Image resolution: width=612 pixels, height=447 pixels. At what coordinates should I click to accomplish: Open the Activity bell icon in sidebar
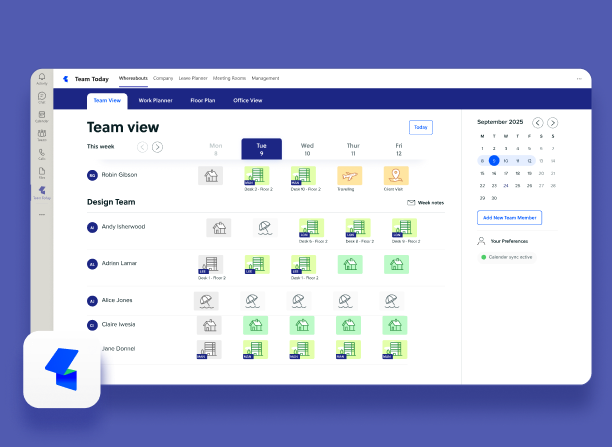click(x=42, y=78)
